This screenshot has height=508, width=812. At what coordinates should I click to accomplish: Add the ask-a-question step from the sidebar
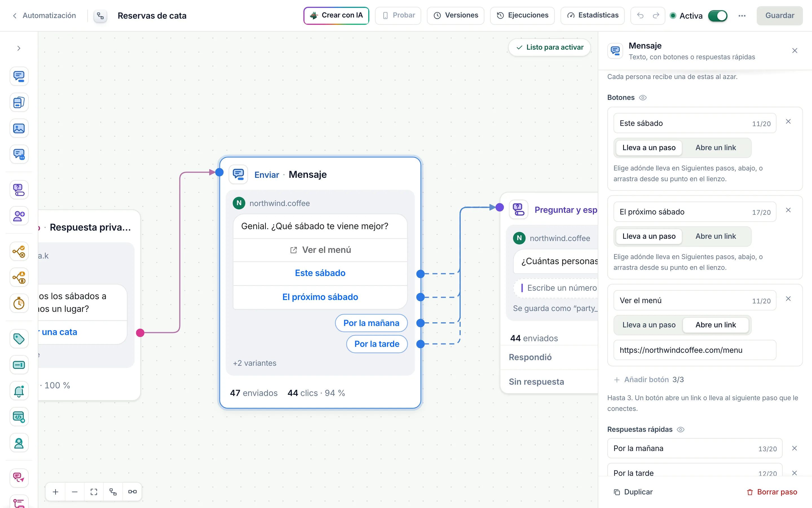tap(19, 190)
